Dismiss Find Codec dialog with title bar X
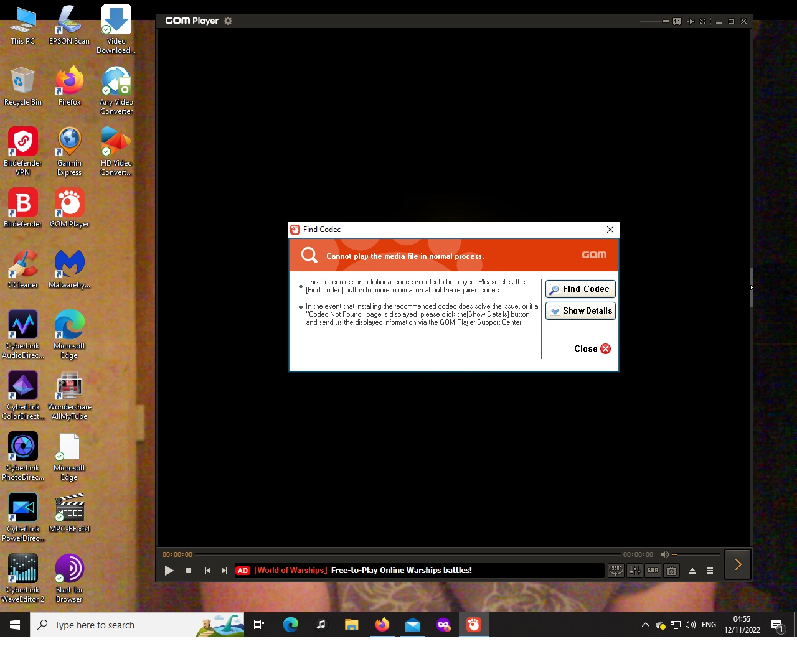The image size is (797, 672). click(610, 230)
